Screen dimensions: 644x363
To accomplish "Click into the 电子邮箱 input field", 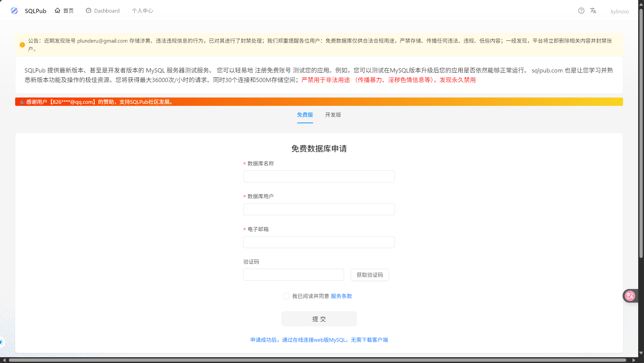I will click(319, 242).
